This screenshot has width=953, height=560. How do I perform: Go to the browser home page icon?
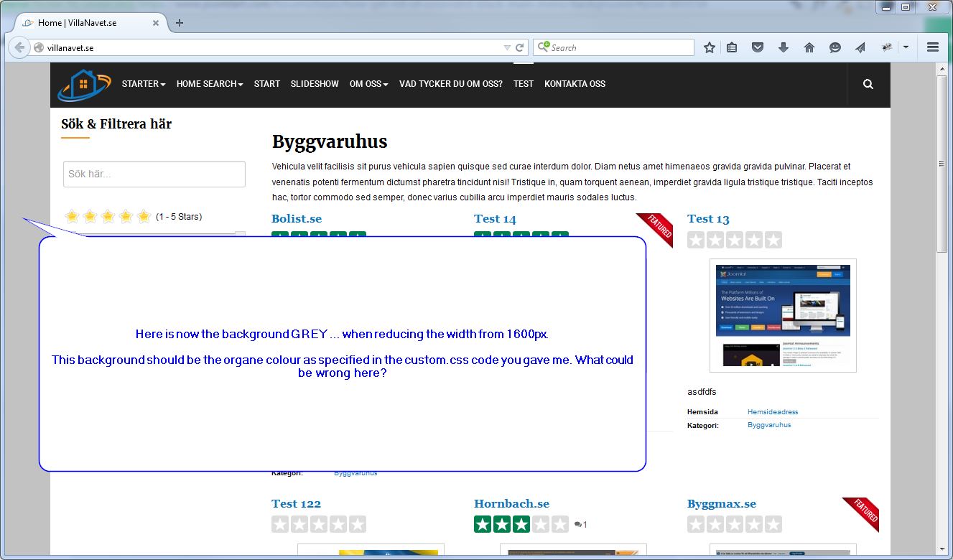click(809, 47)
